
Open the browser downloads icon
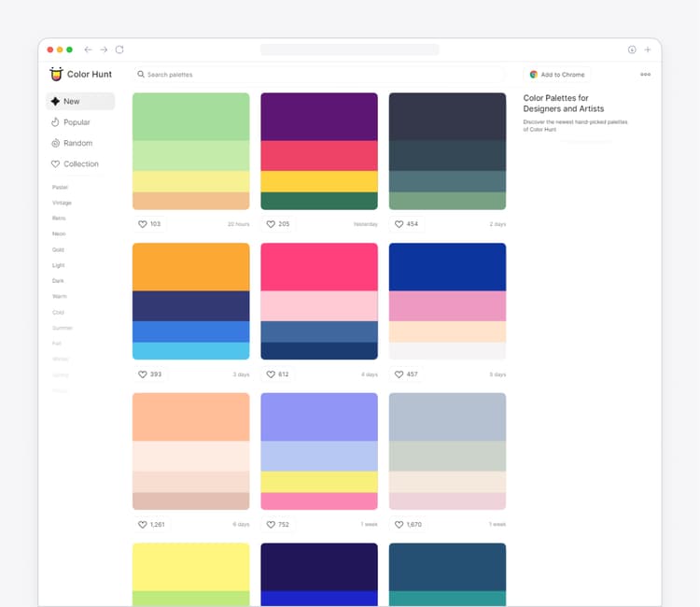coord(632,49)
